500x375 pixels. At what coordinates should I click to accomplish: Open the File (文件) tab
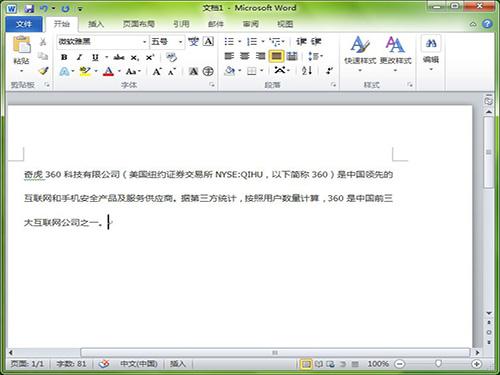click(x=24, y=24)
